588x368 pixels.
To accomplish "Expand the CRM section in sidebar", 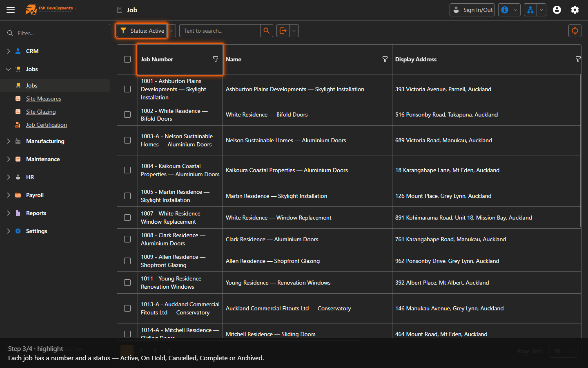I will tap(9, 51).
